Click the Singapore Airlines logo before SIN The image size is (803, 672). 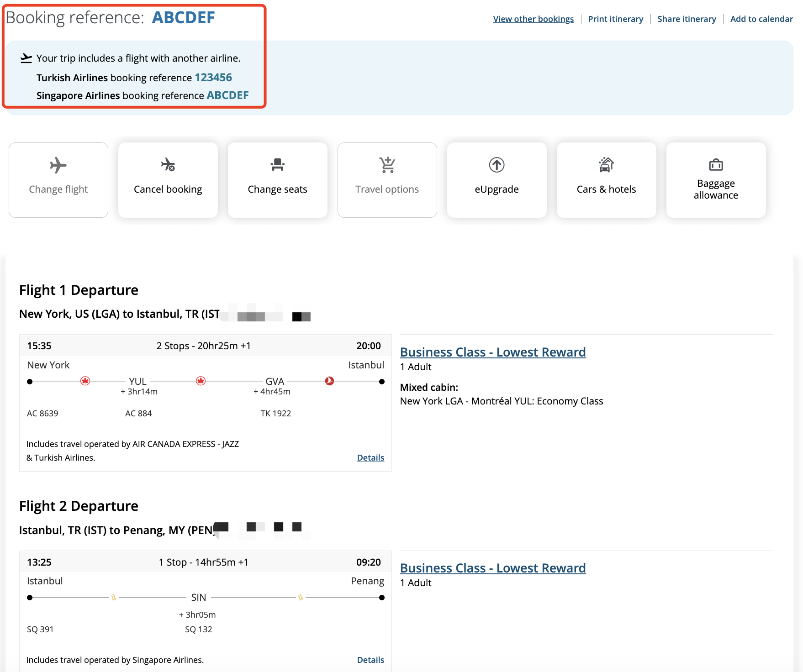pos(114,597)
